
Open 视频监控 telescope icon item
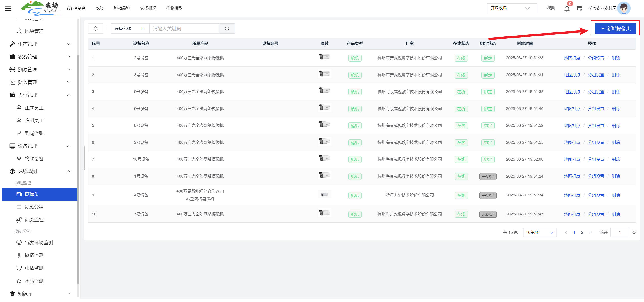coord(34,220)
